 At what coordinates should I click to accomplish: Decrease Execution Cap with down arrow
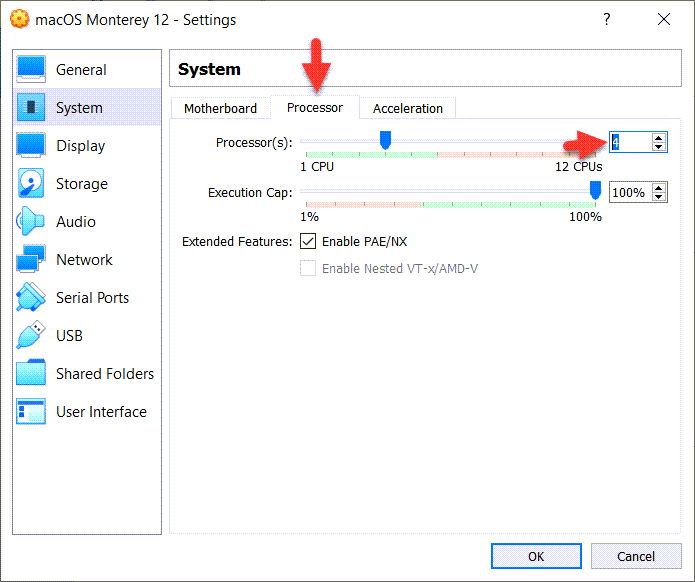coord(658,197)
